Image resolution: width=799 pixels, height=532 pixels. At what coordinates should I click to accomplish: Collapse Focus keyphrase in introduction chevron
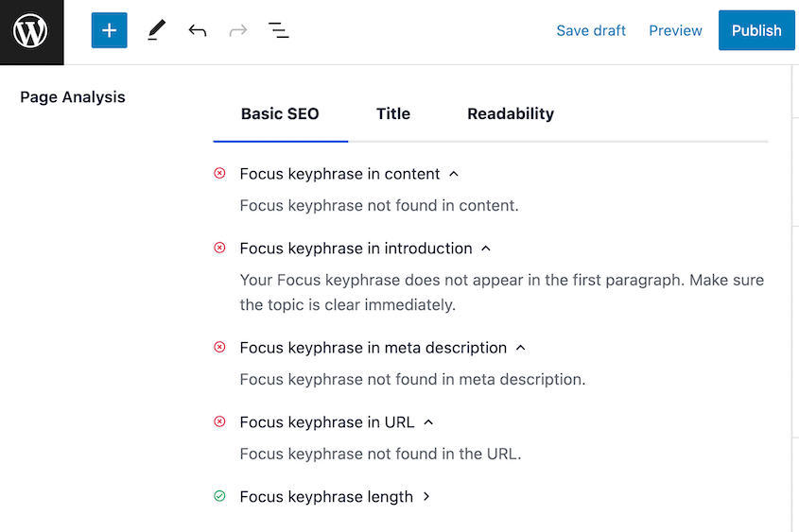point(486,249)
